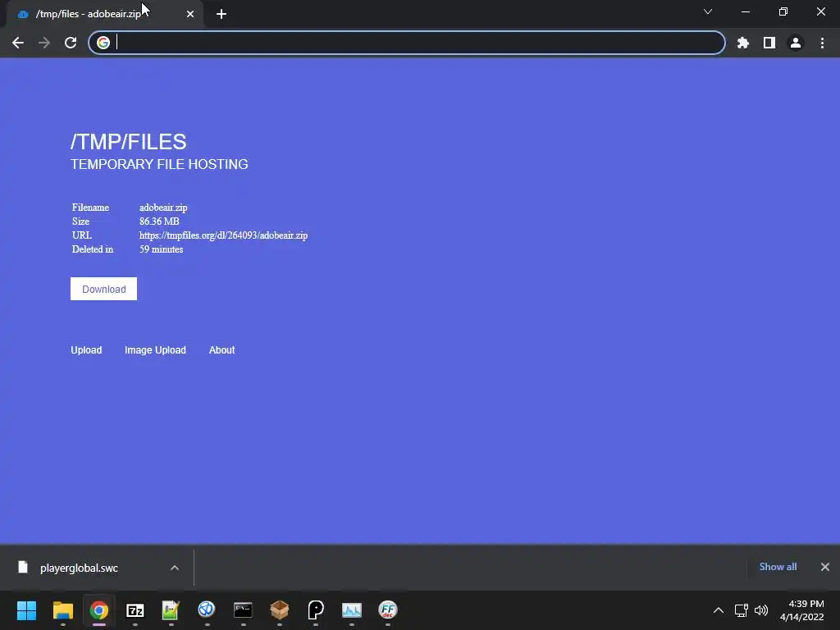This screenshot has width=840, height=630.
Task: Click the cloud favicon on the tab
Action: pos(23,14)
